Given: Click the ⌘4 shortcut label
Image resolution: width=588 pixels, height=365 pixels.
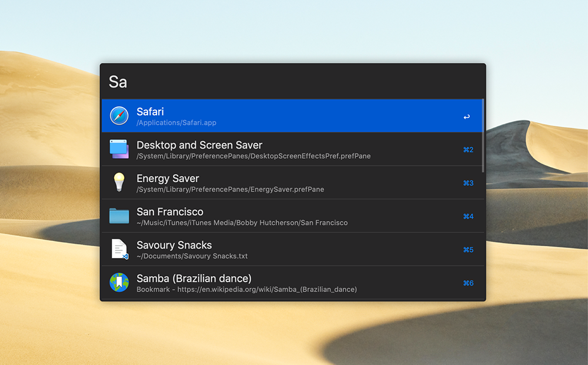Looking at the screenshot, I should tap(468, 217).
